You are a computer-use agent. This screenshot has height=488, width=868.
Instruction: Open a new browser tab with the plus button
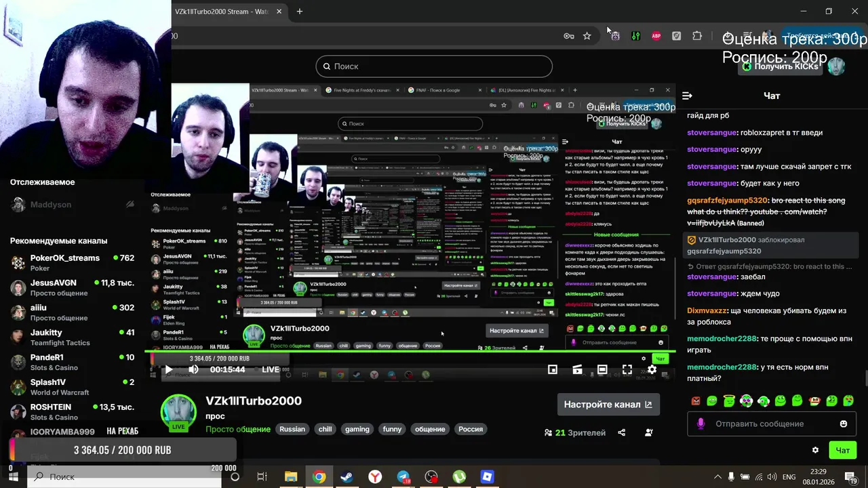tap(300, 12)
